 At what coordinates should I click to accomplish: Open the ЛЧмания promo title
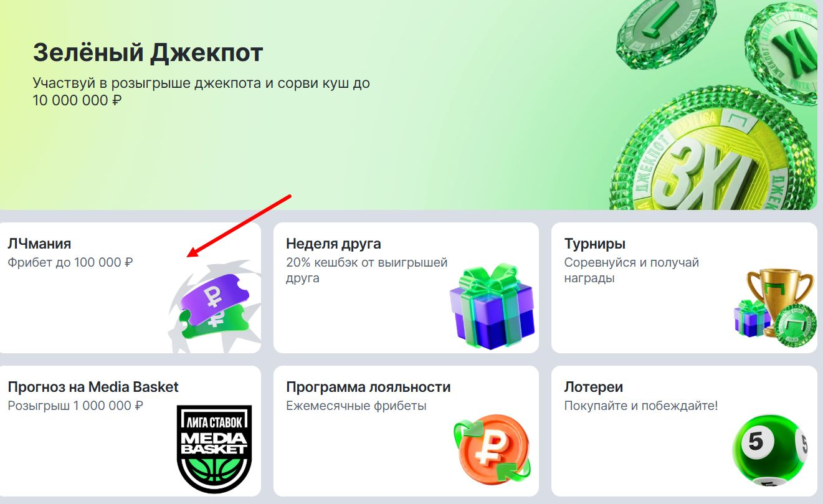pyautogui.click(x=39, y=244)
